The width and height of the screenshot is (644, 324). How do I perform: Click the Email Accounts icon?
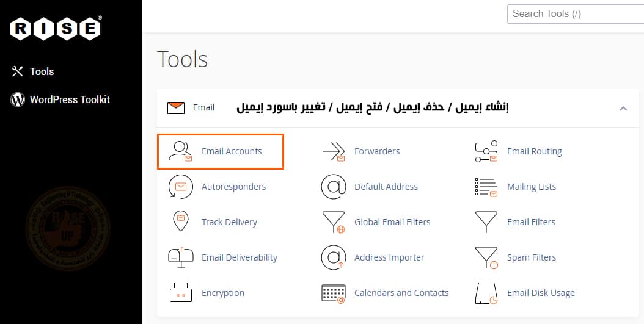coord(180,151)
